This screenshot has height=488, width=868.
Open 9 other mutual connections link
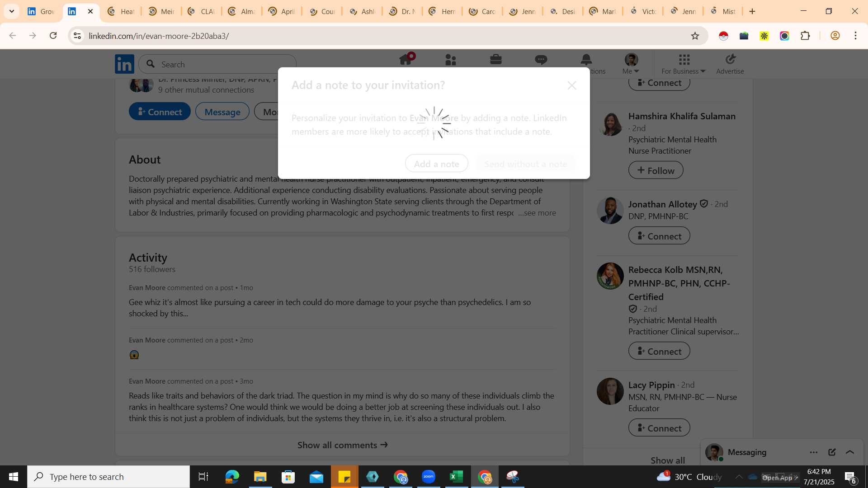pos(206,90)
